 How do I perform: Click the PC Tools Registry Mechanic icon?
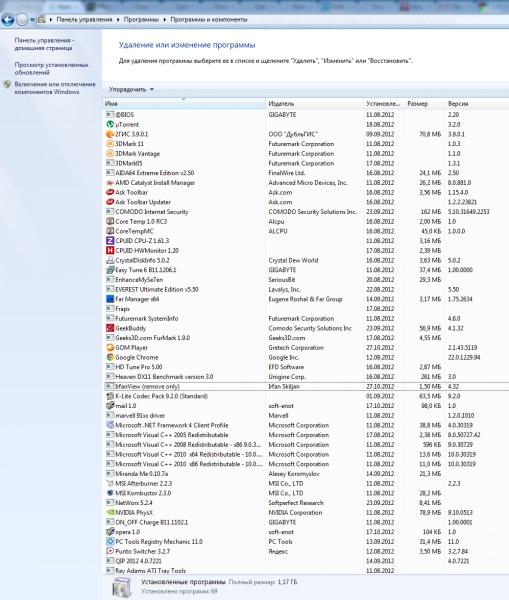click(110, 541)
